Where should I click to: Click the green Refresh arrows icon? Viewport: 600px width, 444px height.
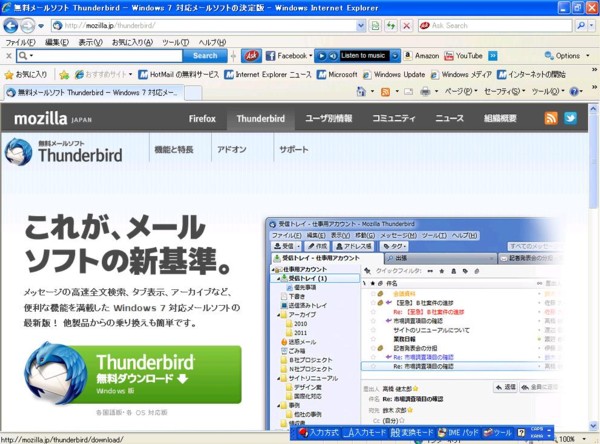pos(391,26)
